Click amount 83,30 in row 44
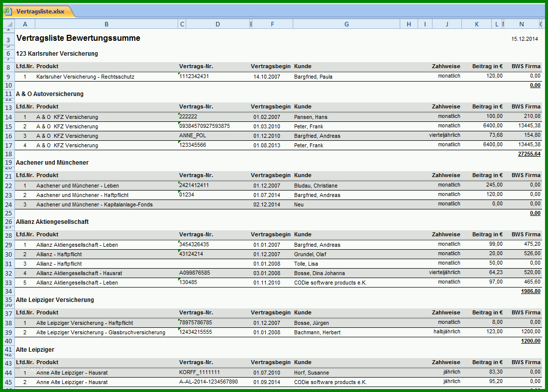 click(x=496, y=372)
